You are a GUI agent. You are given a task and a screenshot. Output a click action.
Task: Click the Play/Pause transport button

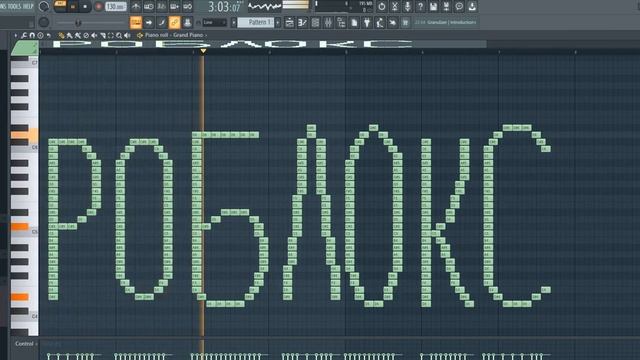pyautogui.click(x=73, y=7)
